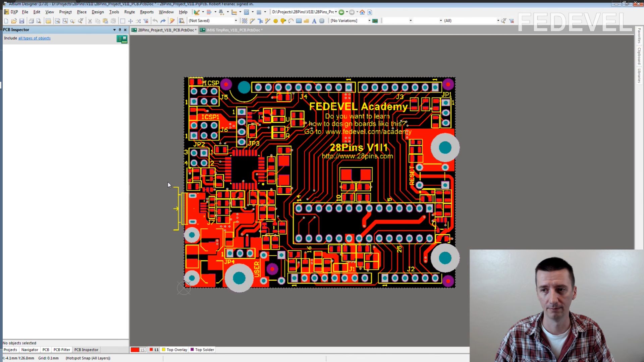This screenshot has height=362, width=644.
Task: Open the PCB Filter panel tab
Action: click(x=62, y=350)
